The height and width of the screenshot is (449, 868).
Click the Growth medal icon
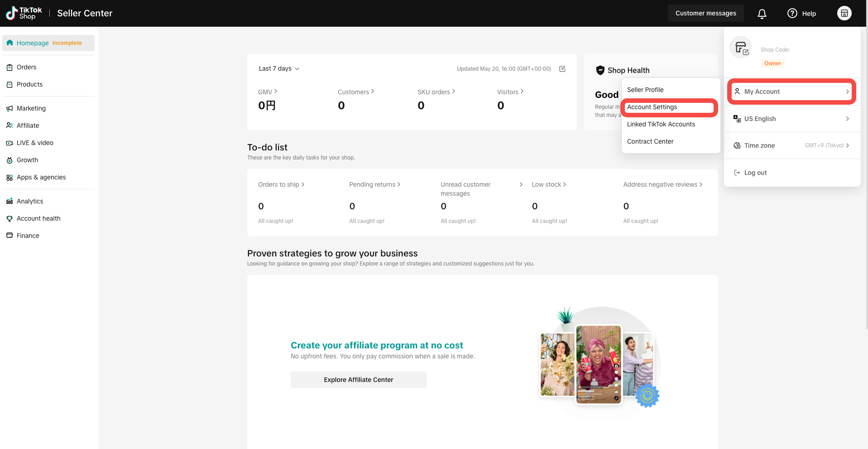10,160
